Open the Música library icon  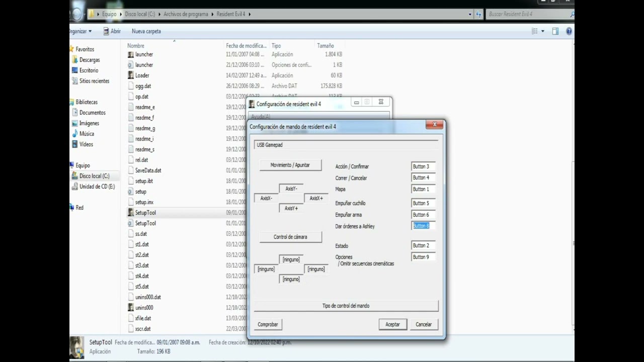(x=75, y=134)
